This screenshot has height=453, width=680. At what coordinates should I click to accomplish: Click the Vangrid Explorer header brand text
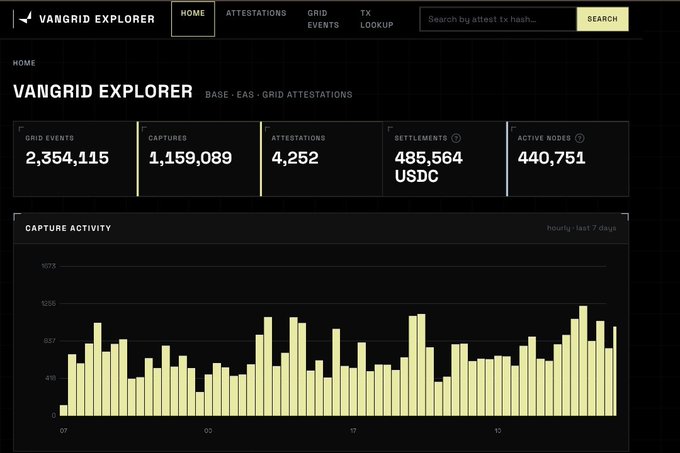[x=97, y=19]
